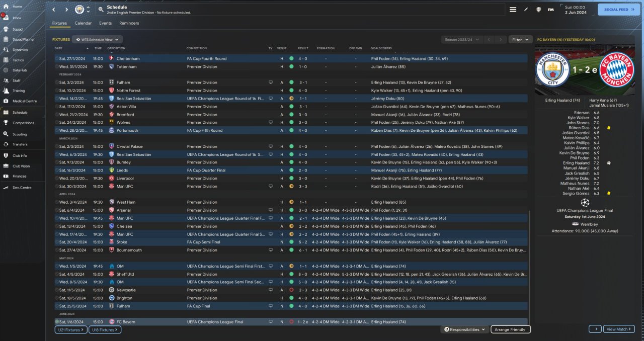Select the Arsenal fixture row
Screen dimensions: 644x341
(x=291, y=210)
